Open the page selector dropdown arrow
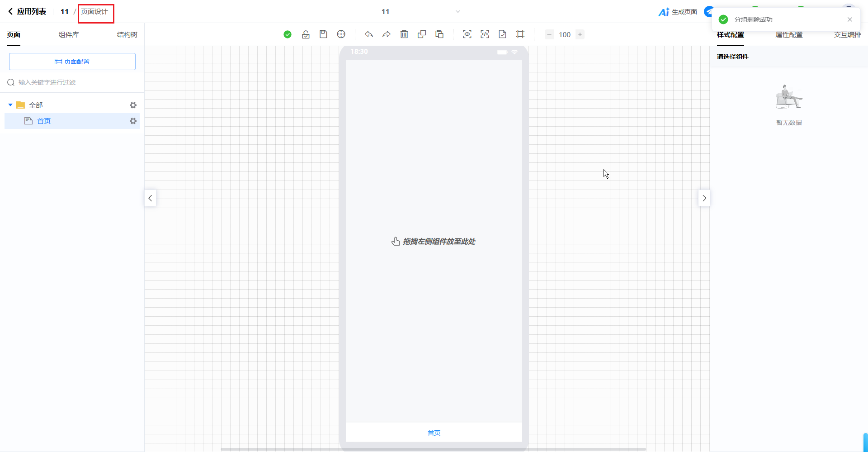This screenshot has width=868, height=452. pos(458,12)
